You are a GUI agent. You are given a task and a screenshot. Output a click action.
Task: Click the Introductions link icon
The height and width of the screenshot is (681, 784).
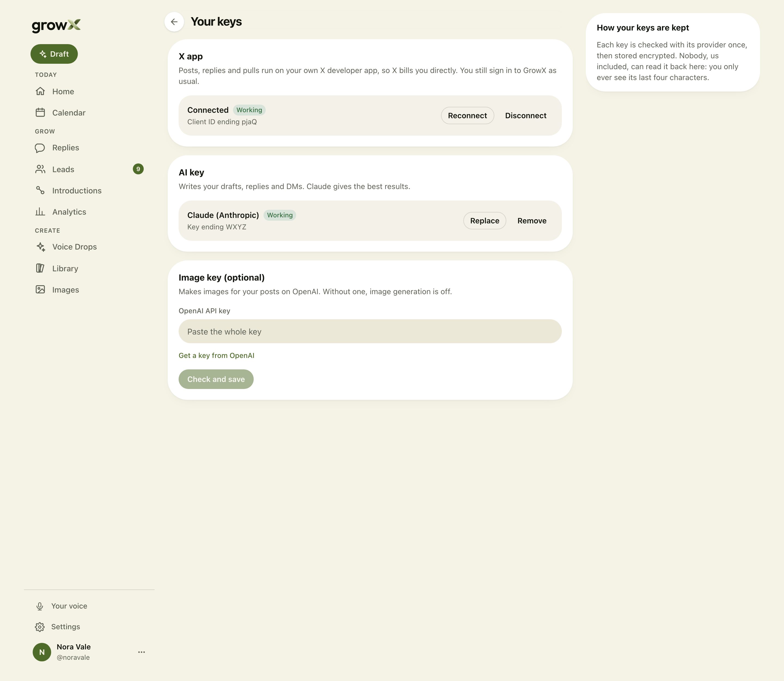[40, 190]
